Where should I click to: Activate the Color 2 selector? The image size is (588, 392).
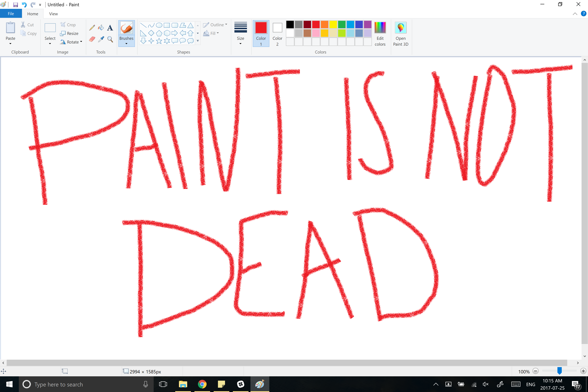277,33
